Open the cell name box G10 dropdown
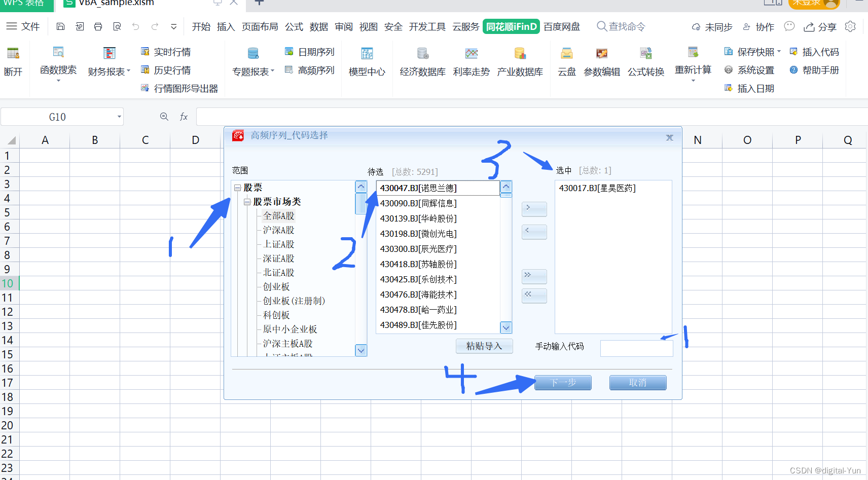 pos(119,117)
